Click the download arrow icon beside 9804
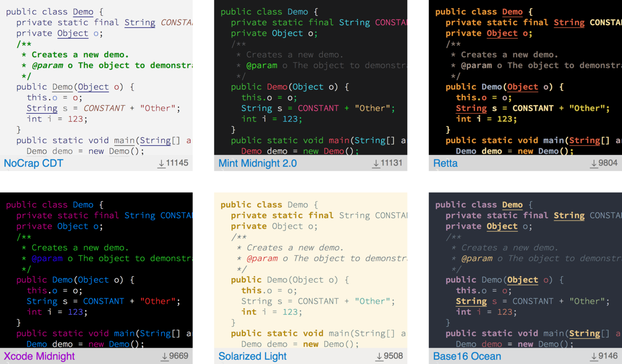 [x=594, y=163]
